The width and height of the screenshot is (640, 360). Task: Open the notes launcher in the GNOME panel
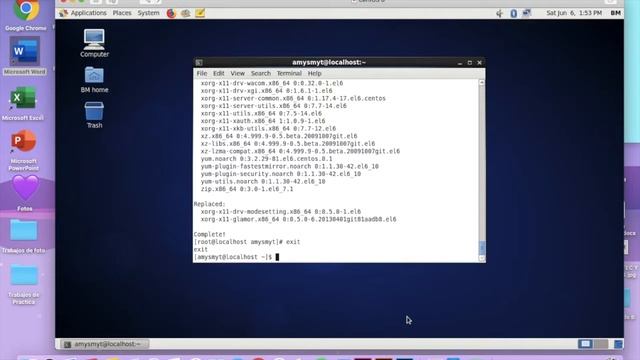tap(200, 13)
